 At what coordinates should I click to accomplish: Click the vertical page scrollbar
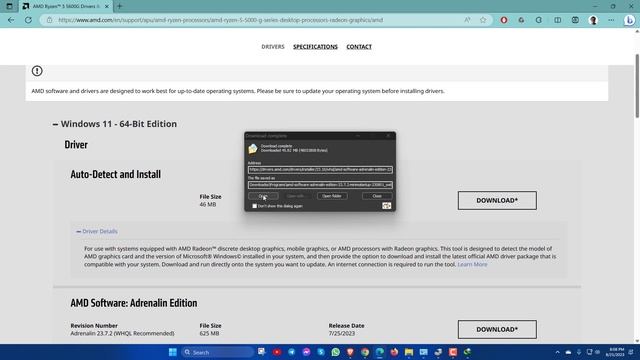637,86
